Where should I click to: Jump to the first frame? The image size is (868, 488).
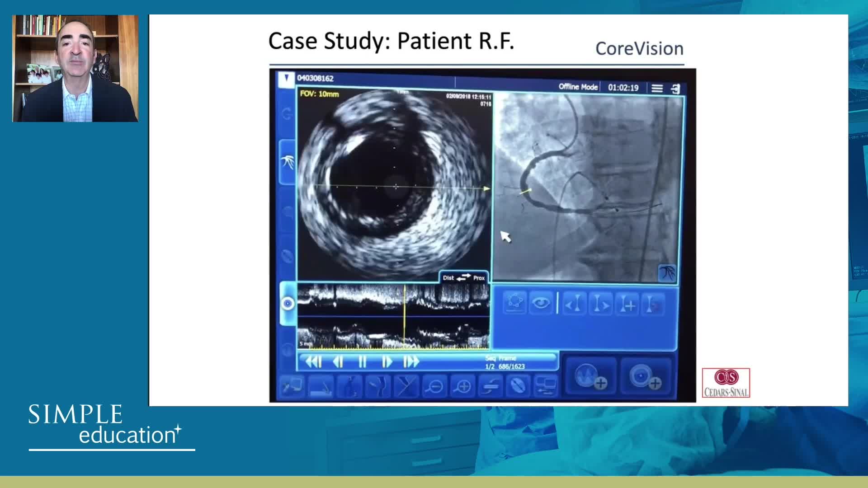313,362
